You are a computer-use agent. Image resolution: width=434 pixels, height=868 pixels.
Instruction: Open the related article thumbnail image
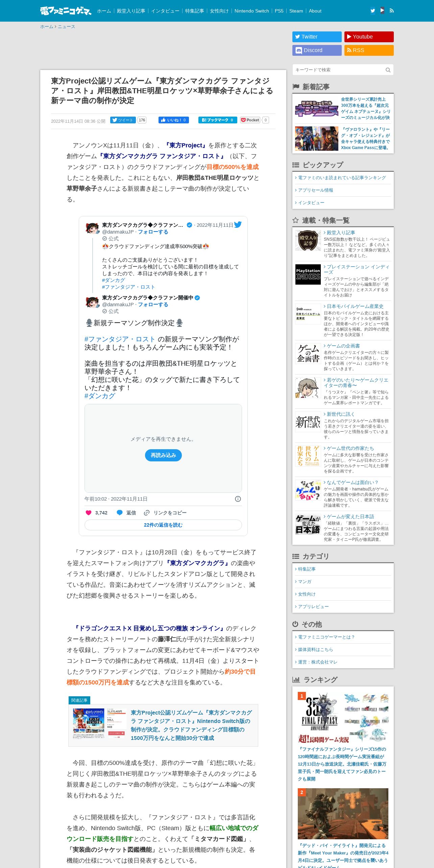coord(99,724)
